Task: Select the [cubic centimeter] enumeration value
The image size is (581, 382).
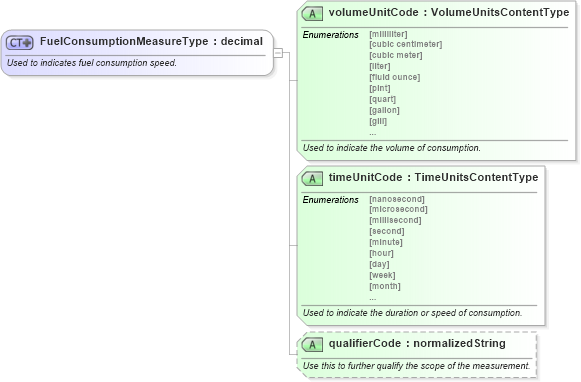Action: [405, 44]
